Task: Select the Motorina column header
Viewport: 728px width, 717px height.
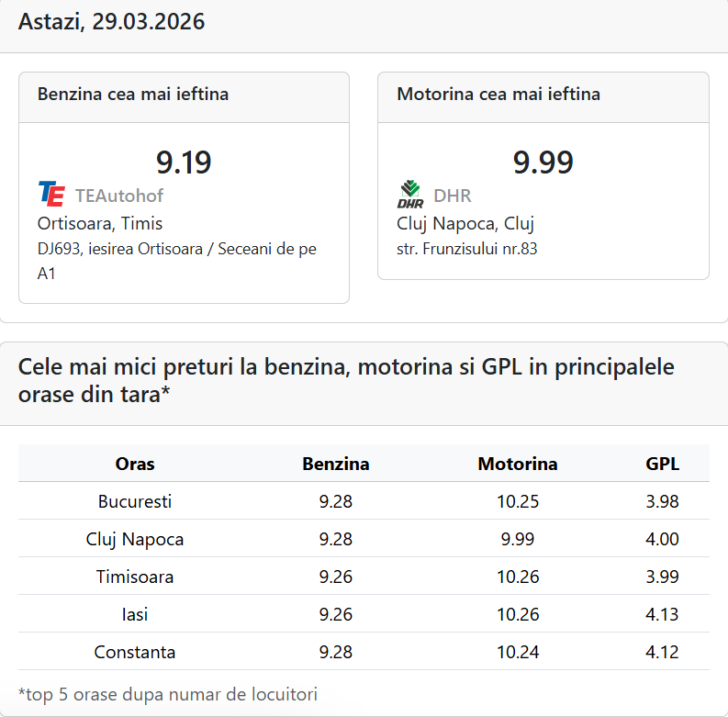Action: (518, 464)
